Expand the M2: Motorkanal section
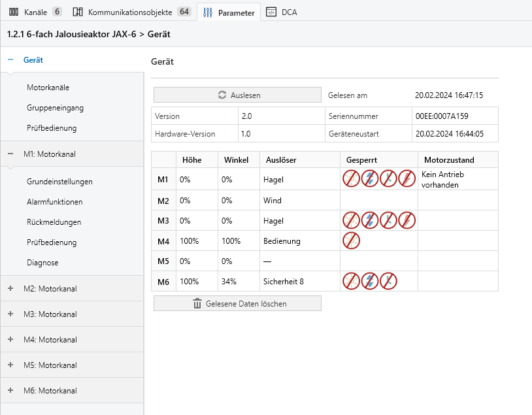This screenshot has width=532, height=415. point(10,288)
